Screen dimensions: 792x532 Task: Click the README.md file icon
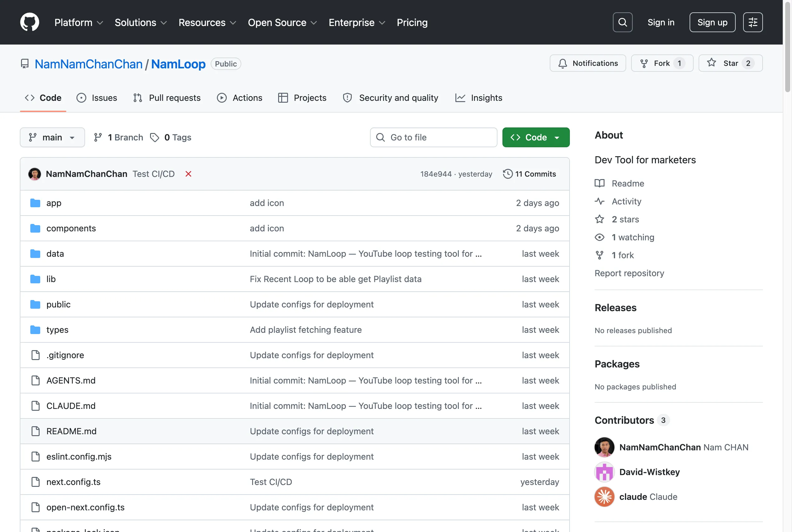(x=35, y=431)
